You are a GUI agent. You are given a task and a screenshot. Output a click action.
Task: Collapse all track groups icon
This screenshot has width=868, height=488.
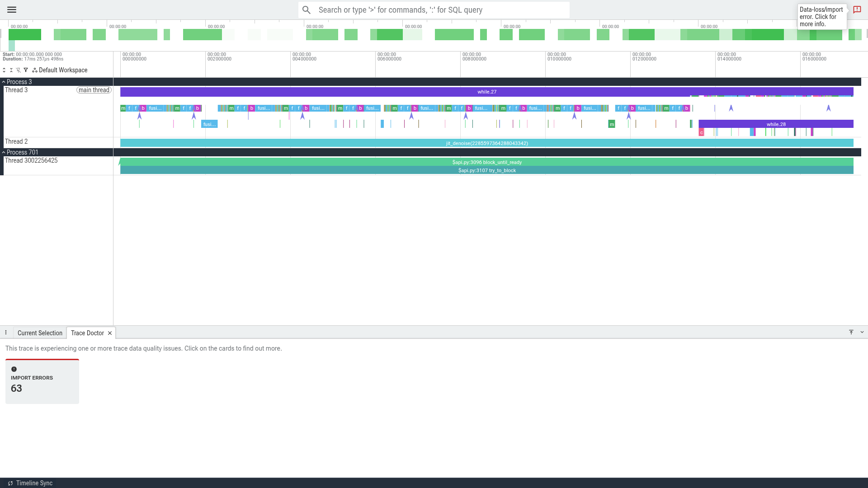pos(11,70)
